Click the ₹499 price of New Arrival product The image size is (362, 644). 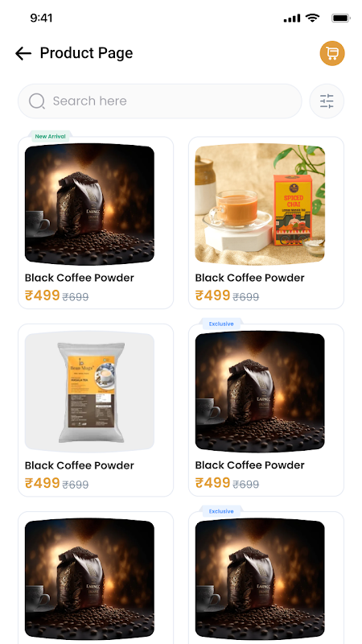click(x=43, y=295)
